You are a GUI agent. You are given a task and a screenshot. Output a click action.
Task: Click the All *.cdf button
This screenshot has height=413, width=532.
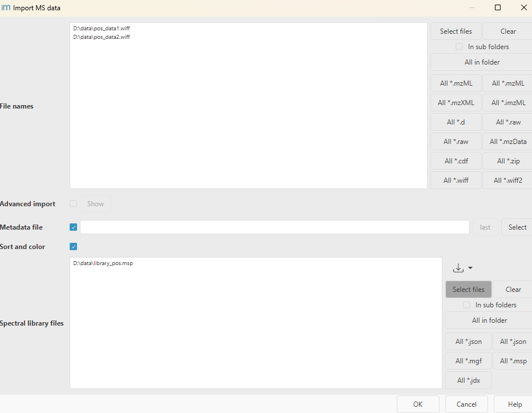pyautogui.click(x=456, y=161)
